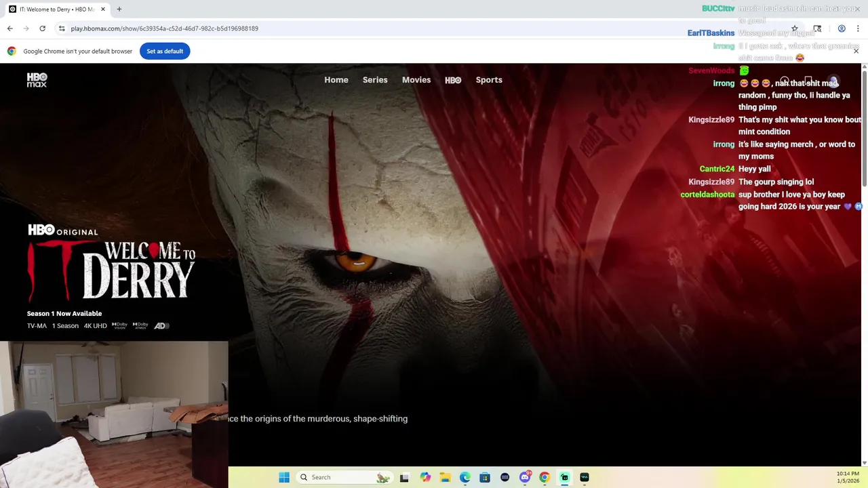
Task: Open Discord from the taskbar
Action: point(525,477)
